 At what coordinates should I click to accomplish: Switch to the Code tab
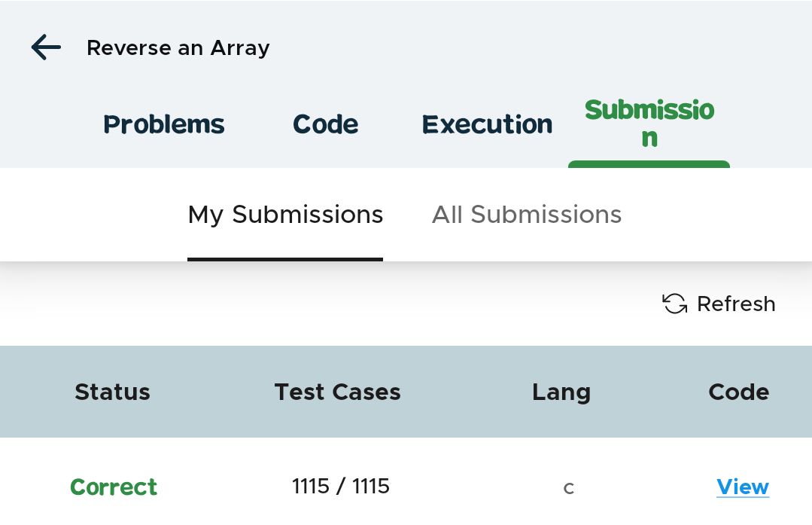[325, 124]
